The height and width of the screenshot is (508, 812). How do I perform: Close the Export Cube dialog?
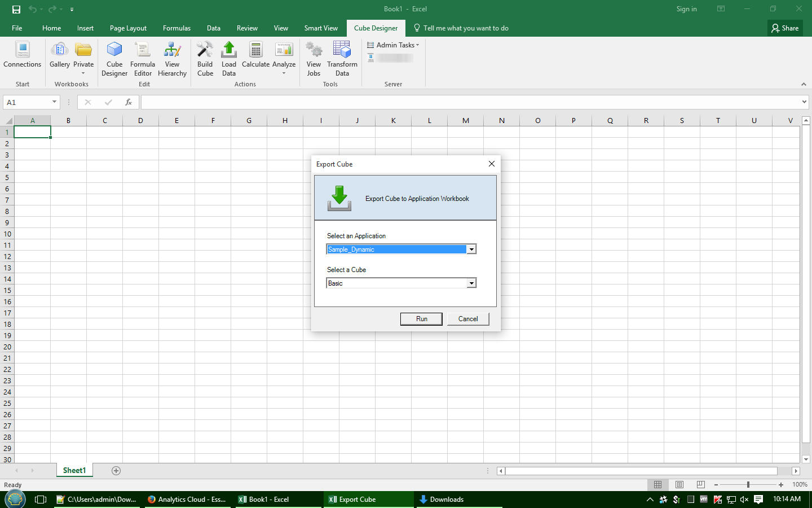491,164
